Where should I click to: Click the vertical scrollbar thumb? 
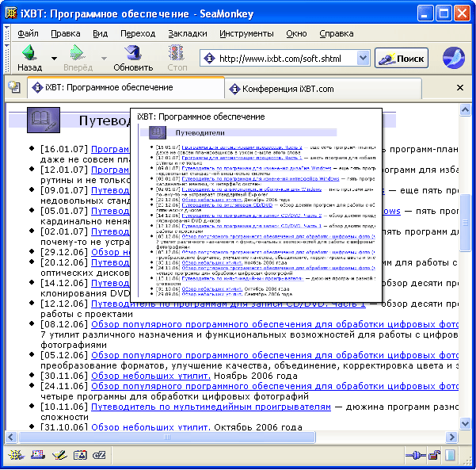pyautogui.click(x=465, y=223)
